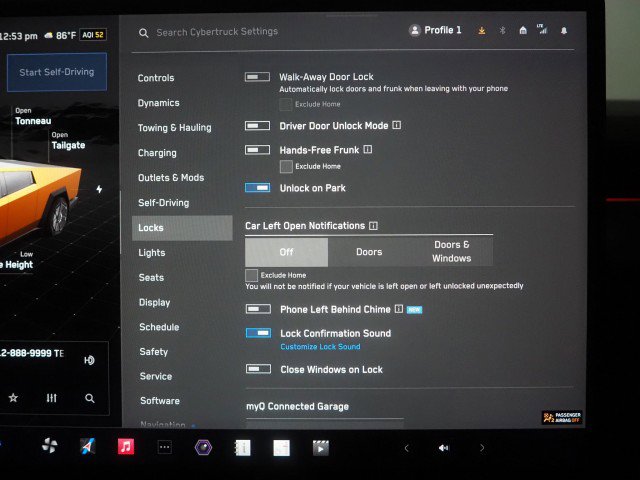This screenshot has width=640, height=480.
Task: Open Service settings menu
Action: (156, 376)
